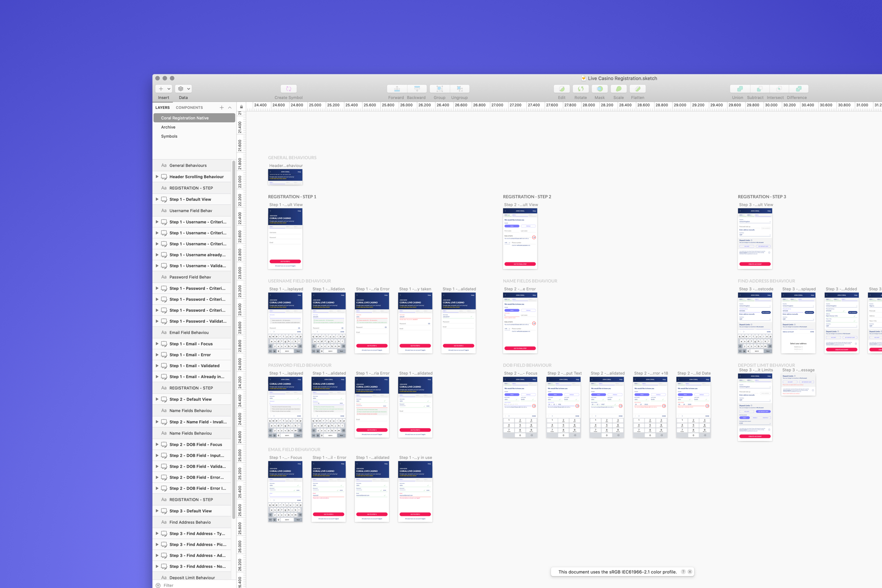Select the Ungroup icon
This screenshot has width=882, height=588.
pos(459,89)
